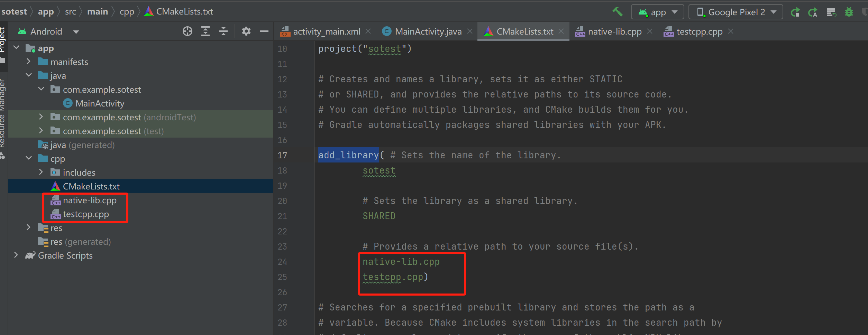Click Apply Code Changes icon
The height and width of the screenshot is (335, 868).
(x=813, y=12)
